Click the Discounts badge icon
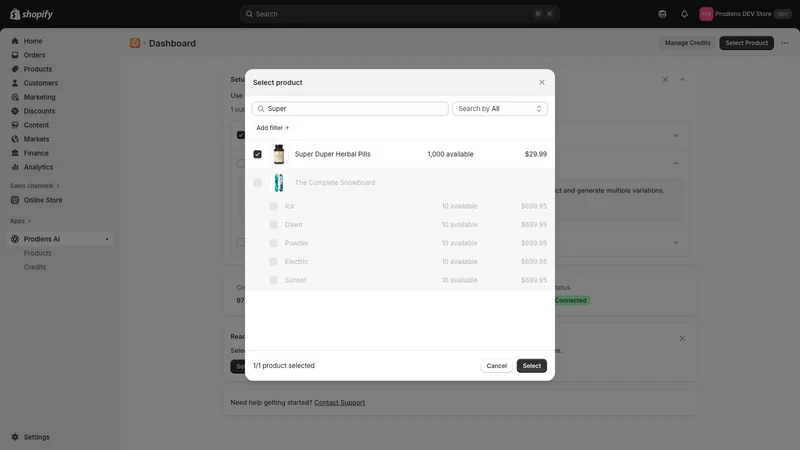 tap(15, 111)
